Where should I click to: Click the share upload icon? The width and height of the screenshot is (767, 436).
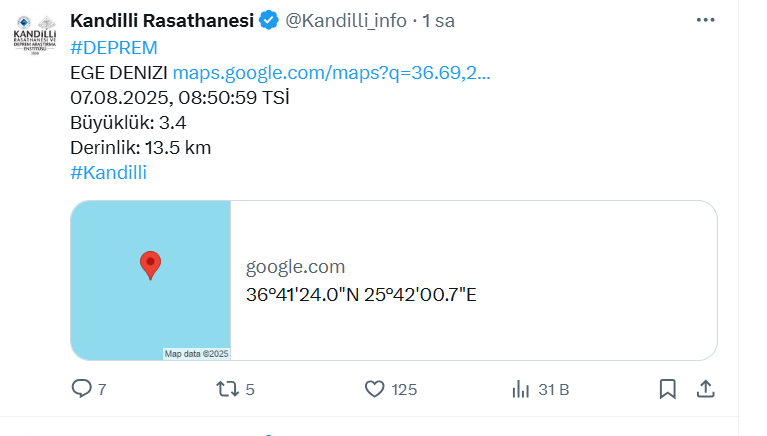(x=705, y=390)
